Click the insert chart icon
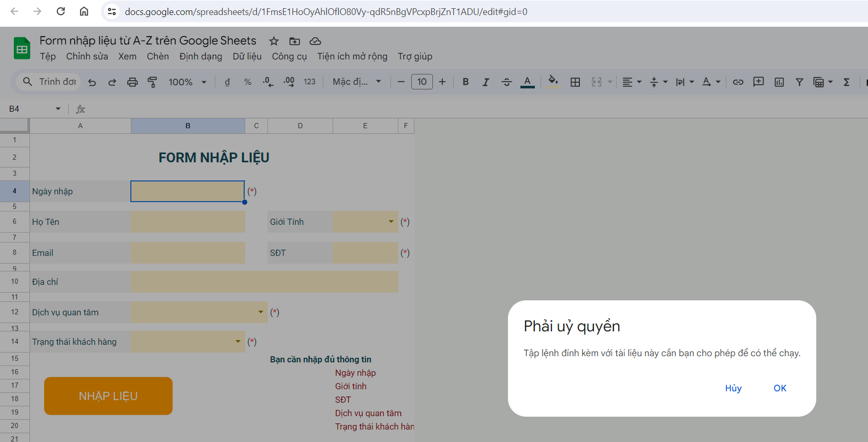 click(x=779, y=82)
